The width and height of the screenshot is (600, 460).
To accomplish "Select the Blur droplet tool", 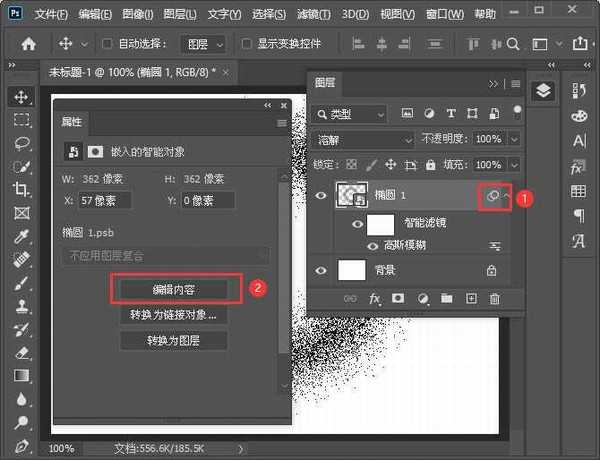I will (x=22, y=399).
